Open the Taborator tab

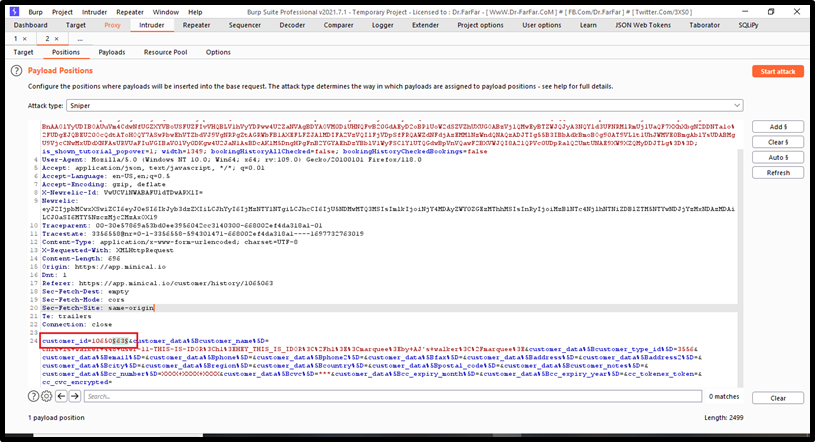[x=705, y=25]
